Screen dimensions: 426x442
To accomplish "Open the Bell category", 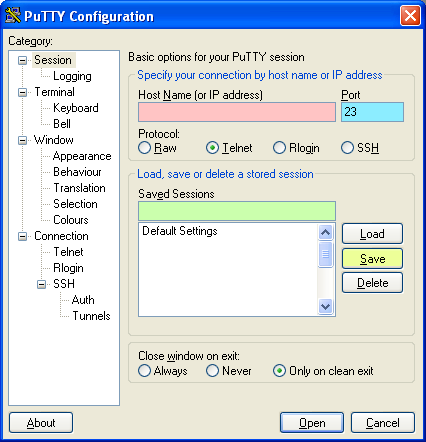I will (x=62, y=124).
